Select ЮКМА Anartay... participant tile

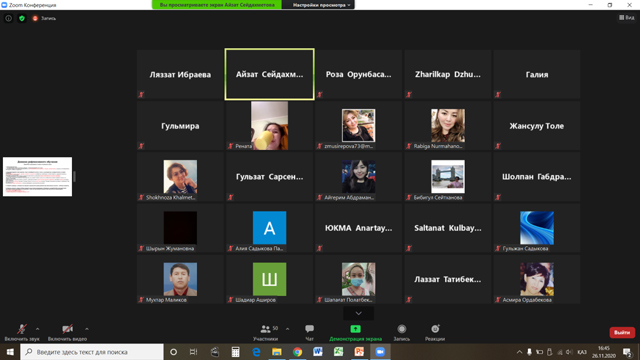coord(358,228)
